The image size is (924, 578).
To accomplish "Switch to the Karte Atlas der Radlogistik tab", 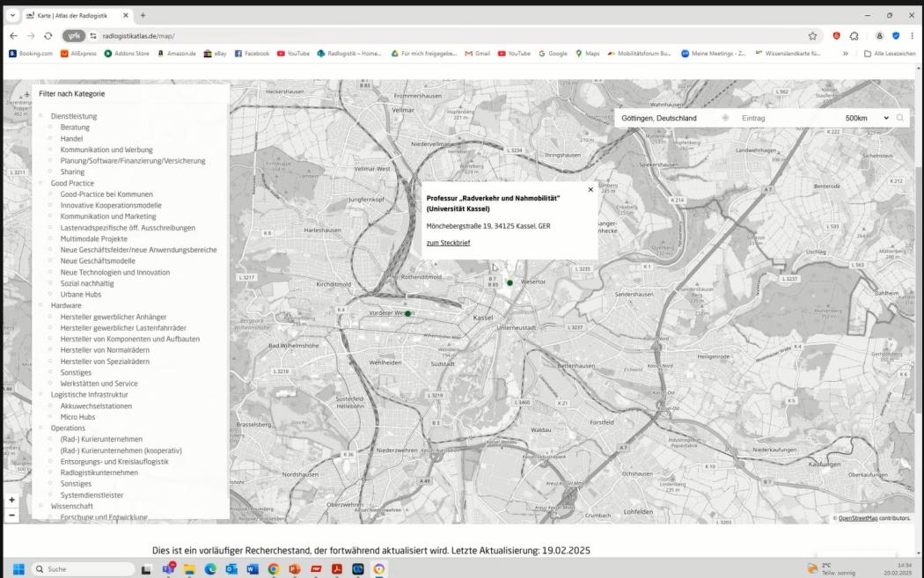I will click(x=77, y=15).
